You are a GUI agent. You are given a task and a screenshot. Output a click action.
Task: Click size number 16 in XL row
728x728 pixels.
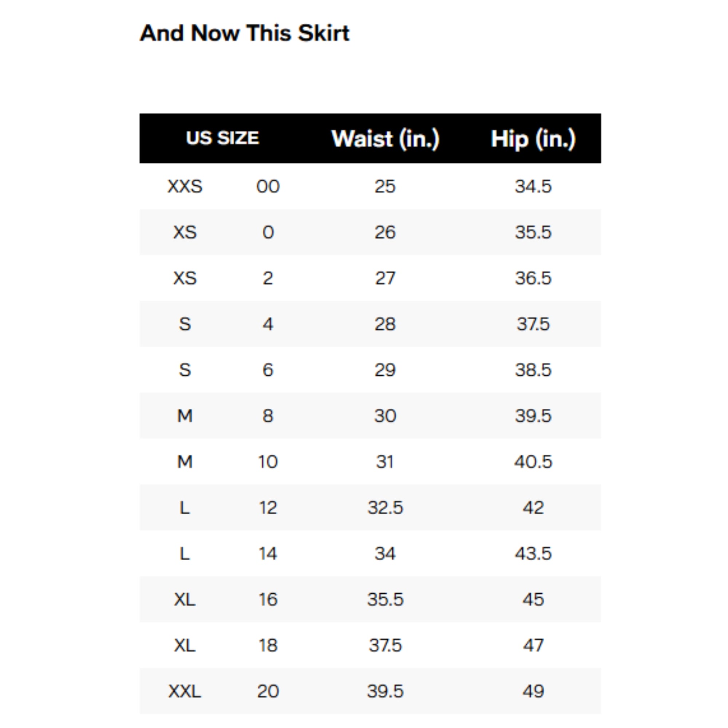[x=268, y=600]
